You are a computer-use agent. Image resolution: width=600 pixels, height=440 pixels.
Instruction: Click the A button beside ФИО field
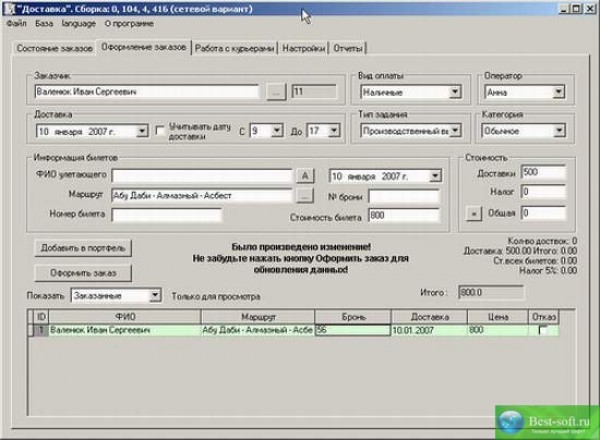point(305,176)
